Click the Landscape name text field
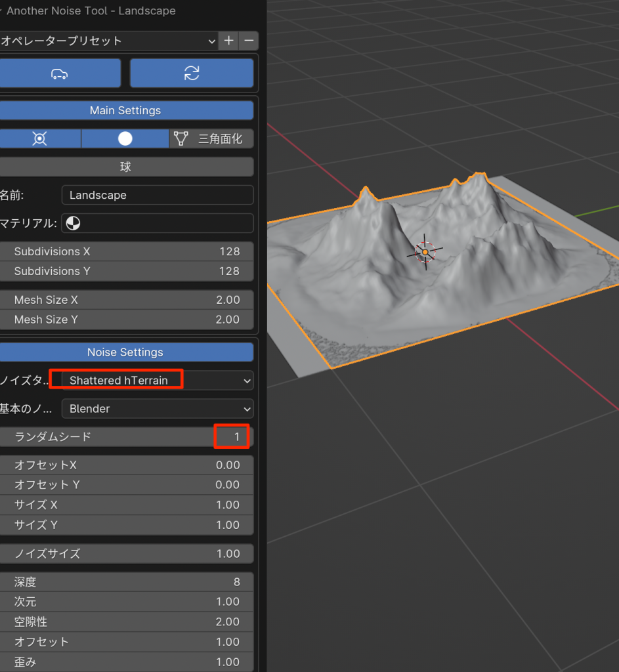This screenshot has height=672, width=619. click(157, 195)
